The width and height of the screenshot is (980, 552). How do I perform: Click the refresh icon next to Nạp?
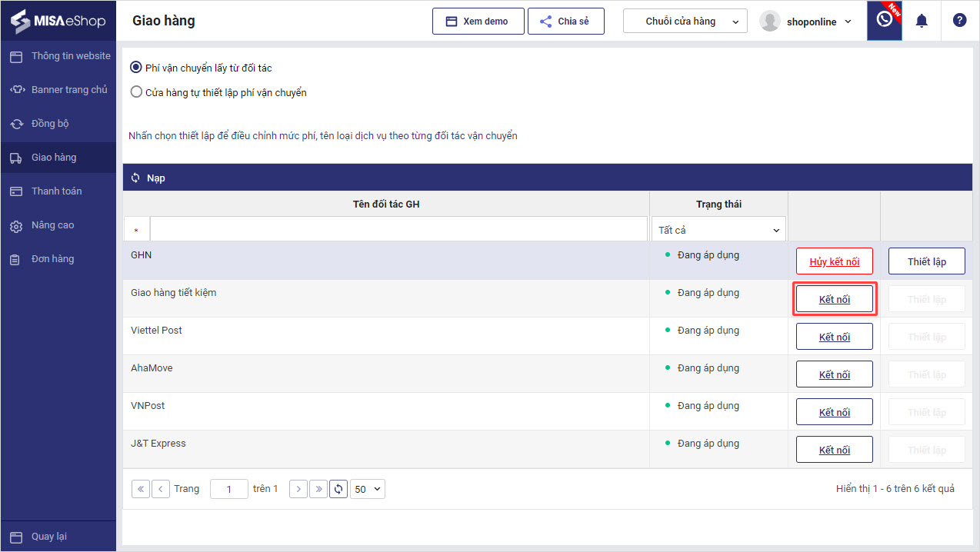135,178
